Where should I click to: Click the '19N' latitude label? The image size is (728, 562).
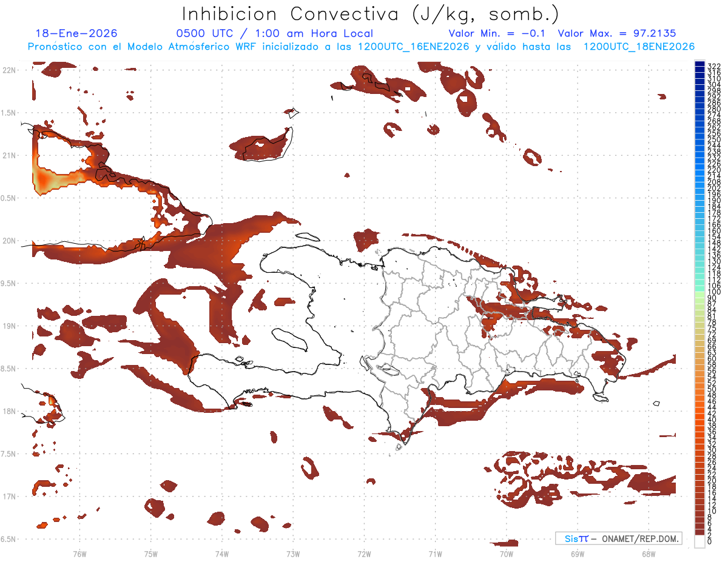pos(9,326)
